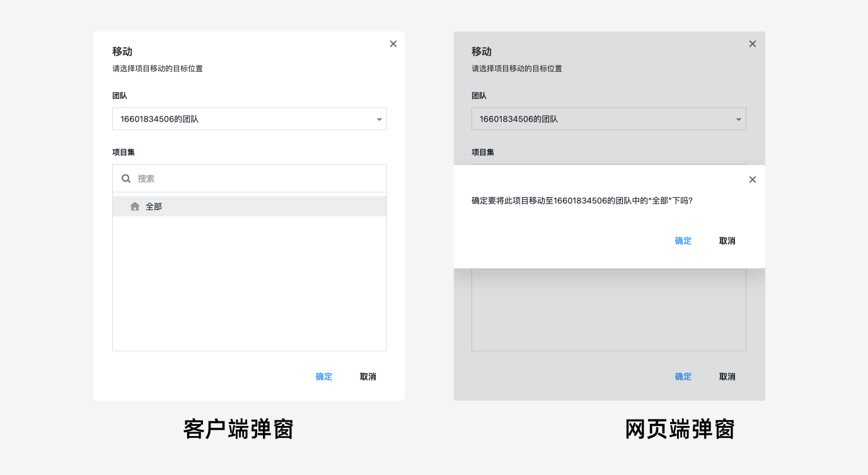The image size is (868, 475).
Task: Click the 网页端弹窗 caption
Action: [680, 429]
